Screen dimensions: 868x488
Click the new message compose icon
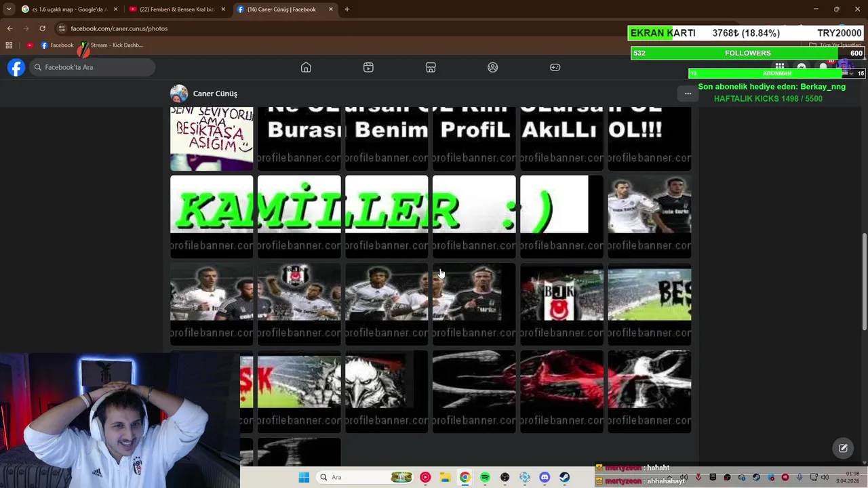tap(843, 448)
